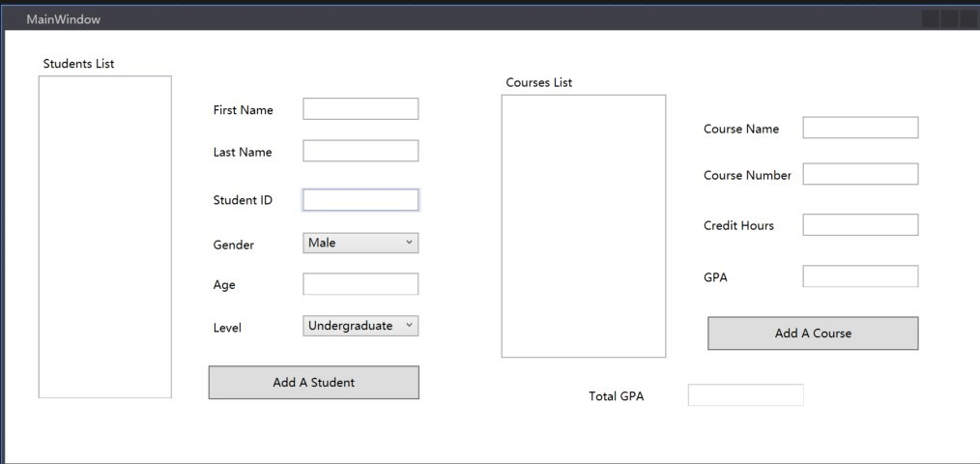This screenshot has height=464, width=980.
Task: Minimize the MainWindow window
Action: point(931,19)
